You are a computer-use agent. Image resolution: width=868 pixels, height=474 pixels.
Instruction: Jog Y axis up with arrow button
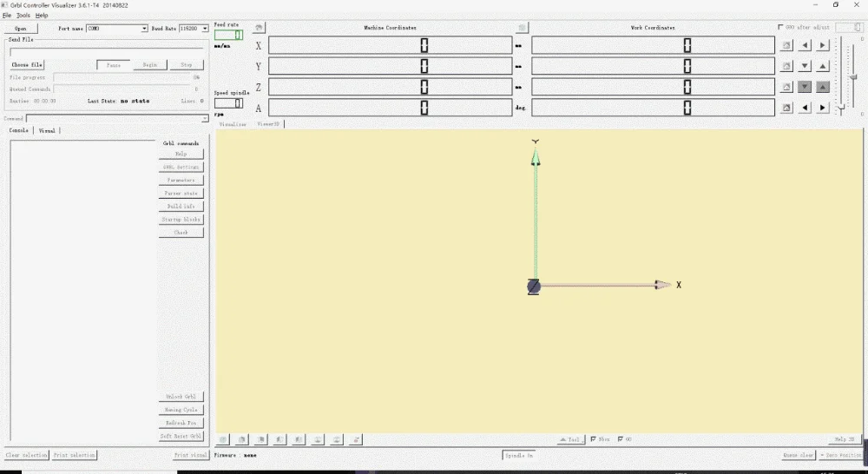(x=823, y=66)
